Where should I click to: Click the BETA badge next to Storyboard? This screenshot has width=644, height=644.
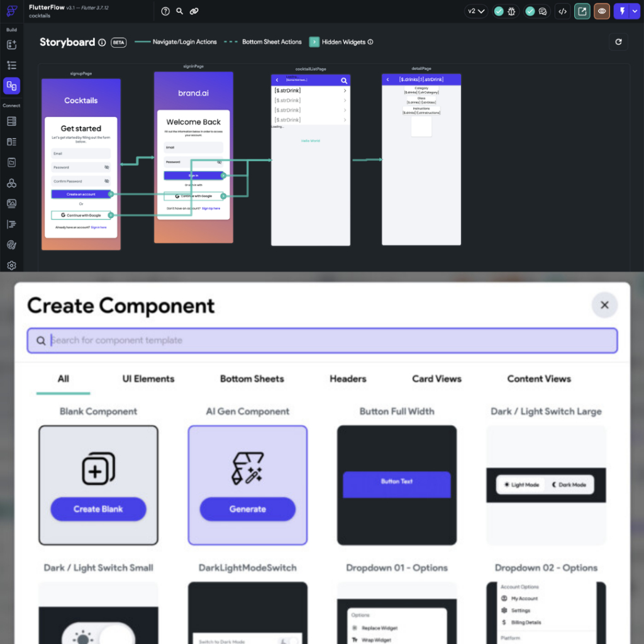(118, 42)
